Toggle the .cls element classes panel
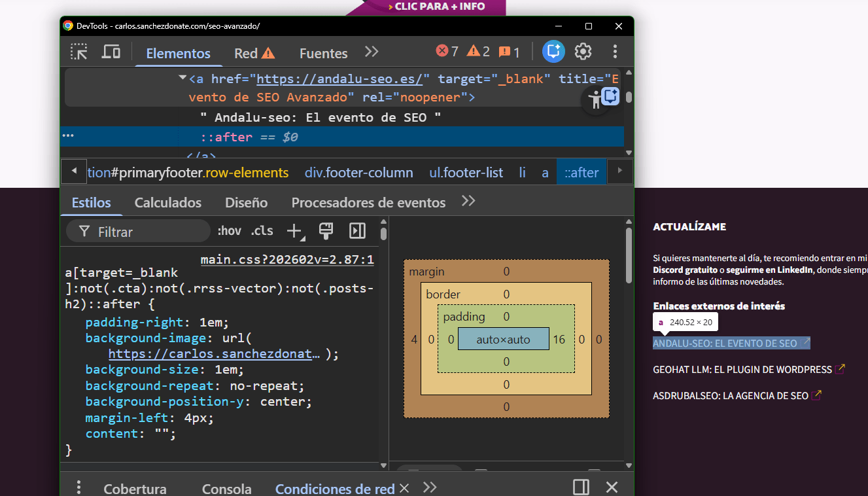This screenshot has width=868, height=496. pyautogui.click(x=262, y=231)
